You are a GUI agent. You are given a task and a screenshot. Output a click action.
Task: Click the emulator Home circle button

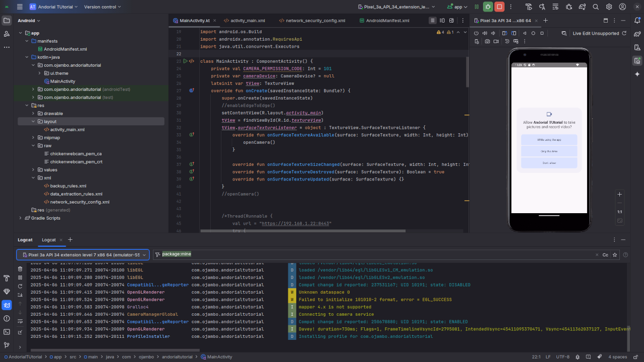(x=533, y=33)
